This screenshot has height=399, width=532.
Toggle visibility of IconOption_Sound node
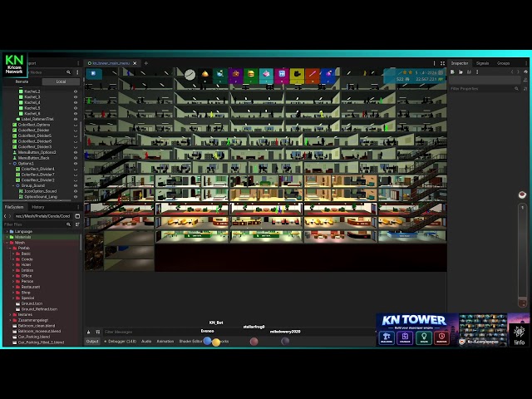pos(76,191)
